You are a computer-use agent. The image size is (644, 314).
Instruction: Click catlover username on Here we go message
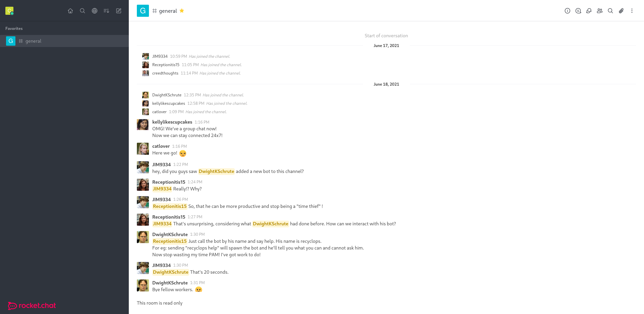click(161, 146)
